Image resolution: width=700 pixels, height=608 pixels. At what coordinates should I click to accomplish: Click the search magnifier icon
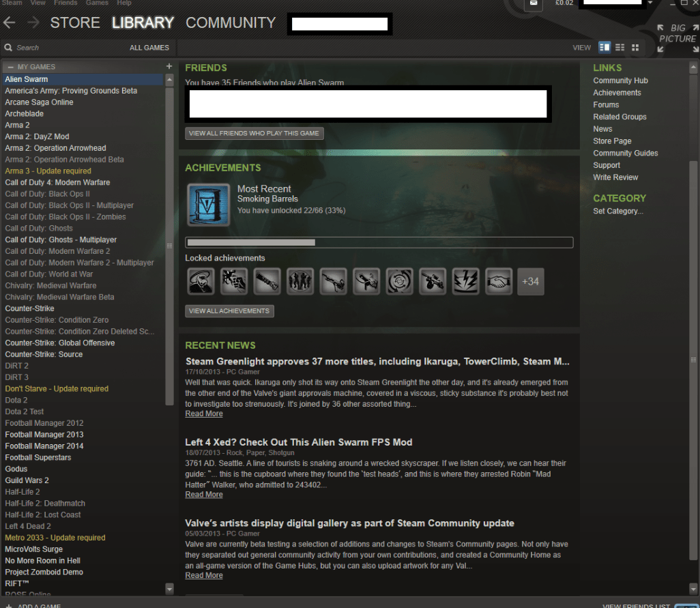tap(8, 47)
